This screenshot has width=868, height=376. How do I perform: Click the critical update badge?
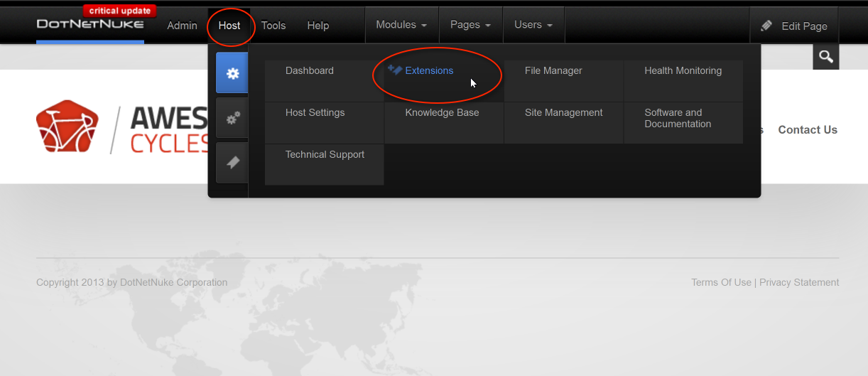click(119, 11)
